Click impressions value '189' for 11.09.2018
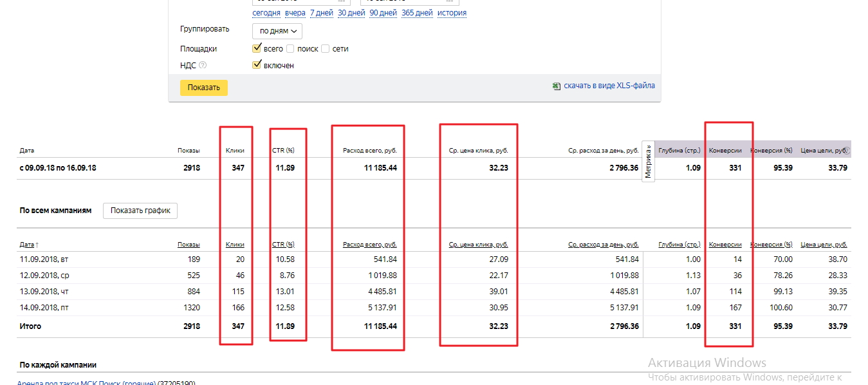Screen dimensions: 868x385 (193, 259)
